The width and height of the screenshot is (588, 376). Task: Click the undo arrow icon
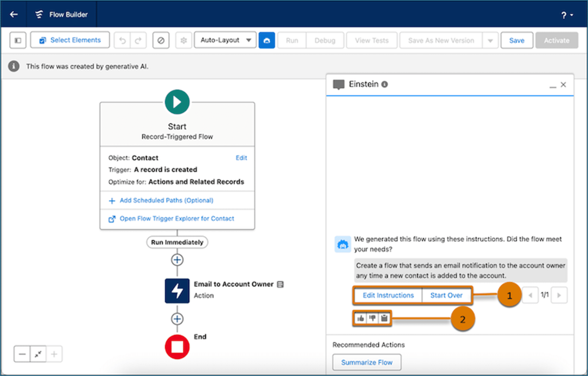122,40
